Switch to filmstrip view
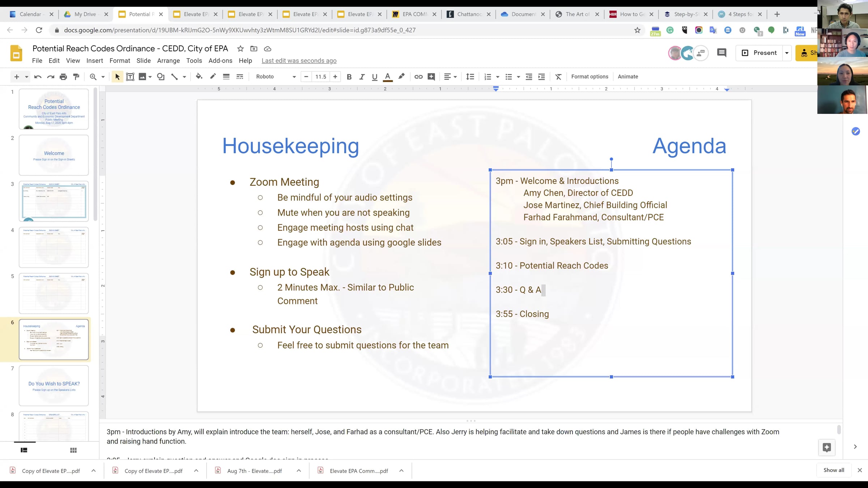 (24, 450)
